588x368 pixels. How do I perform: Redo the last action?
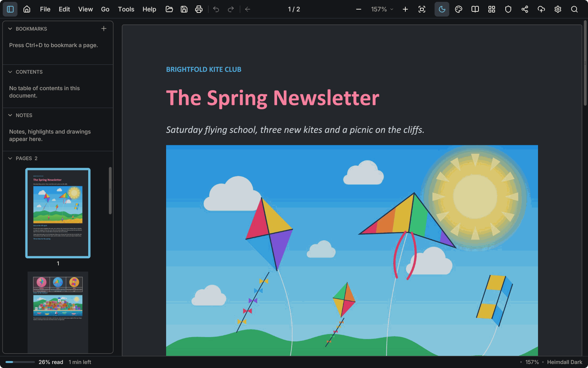pos(231,9)
